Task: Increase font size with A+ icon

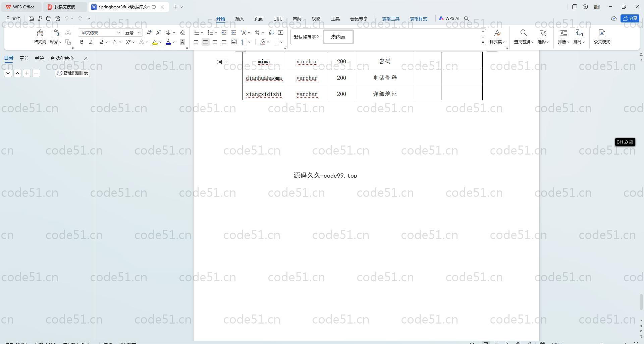Action: tap(149, 33)
